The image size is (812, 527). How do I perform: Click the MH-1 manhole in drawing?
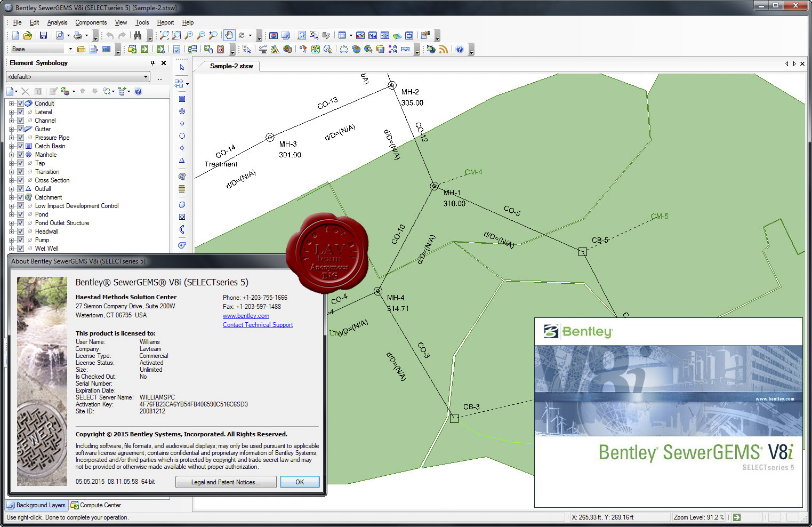(434, 186)
